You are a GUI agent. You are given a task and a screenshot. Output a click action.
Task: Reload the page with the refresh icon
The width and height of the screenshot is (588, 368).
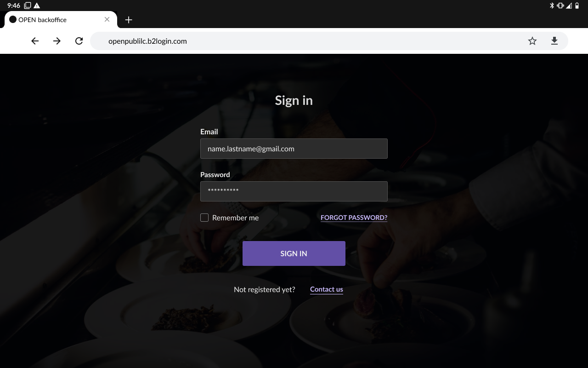[x=79, y=41]
